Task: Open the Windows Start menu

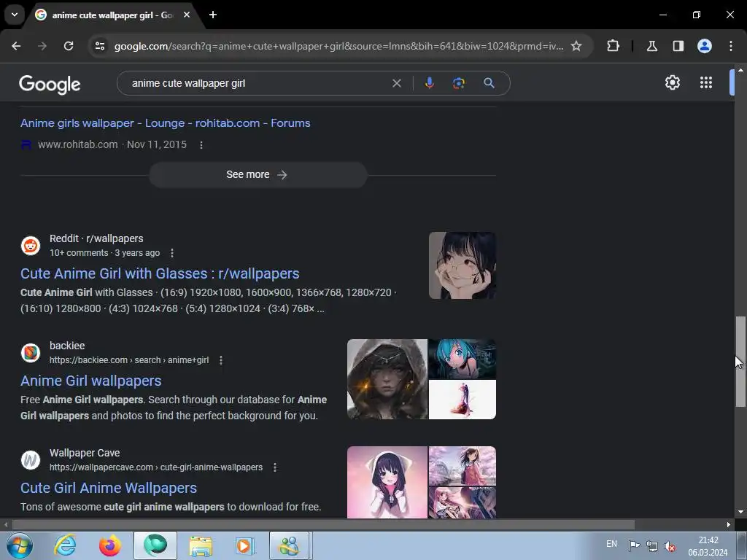Action: pos(20,545)
